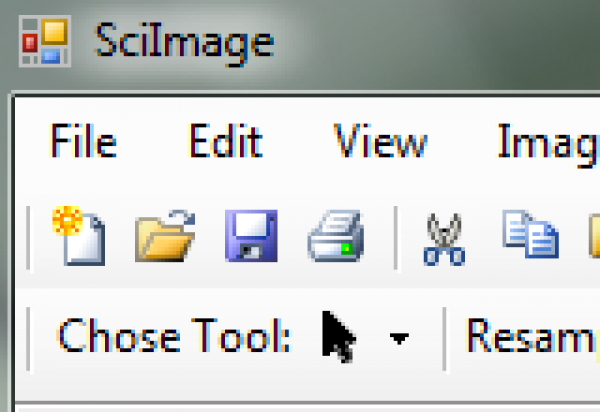Click the SciImage title bar text
The image size is (600, 412).
pyautogui.click(x=183, y=43)
